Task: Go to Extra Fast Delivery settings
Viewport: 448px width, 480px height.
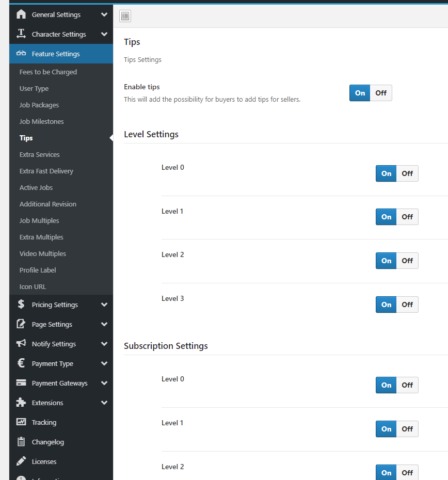Action: click(x=46, y=171)
